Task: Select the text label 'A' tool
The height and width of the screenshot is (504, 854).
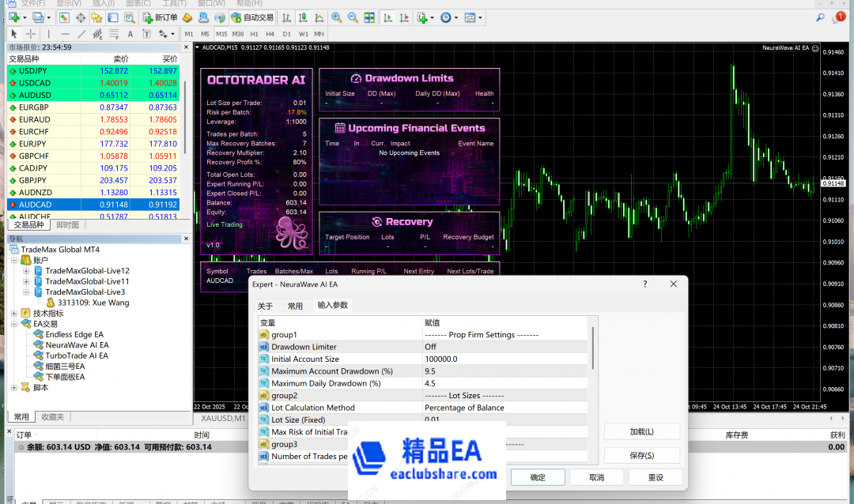Action: [x=130, y=34]
